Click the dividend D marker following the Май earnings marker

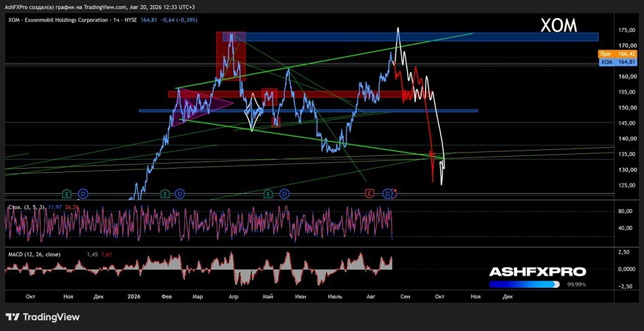(x=284, y=193)
